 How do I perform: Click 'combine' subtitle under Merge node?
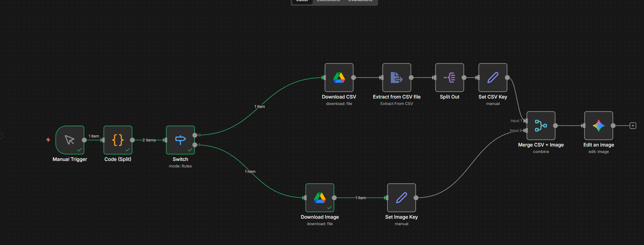541,152
